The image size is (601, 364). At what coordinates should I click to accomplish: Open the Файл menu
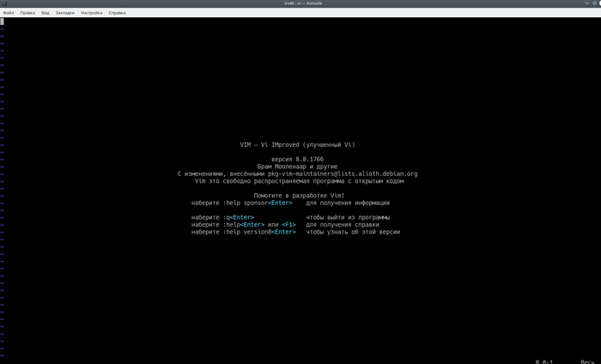click(x=9, y=13)
